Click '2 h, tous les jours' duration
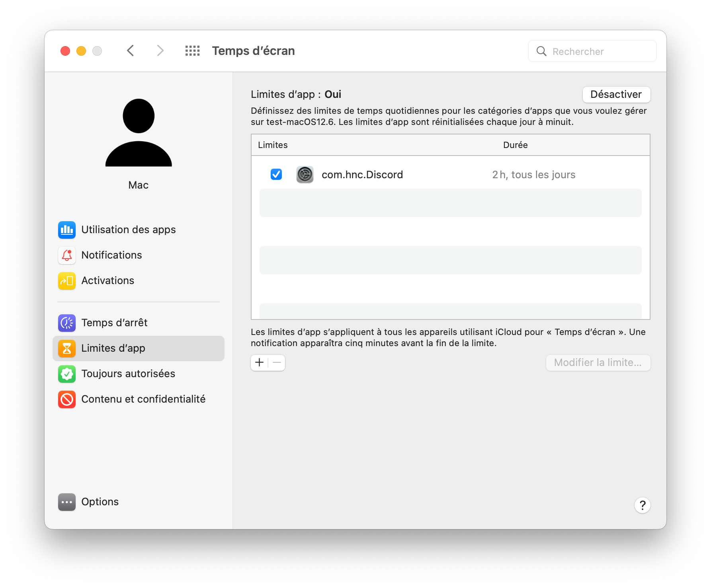711x588 pixels. 533,175
